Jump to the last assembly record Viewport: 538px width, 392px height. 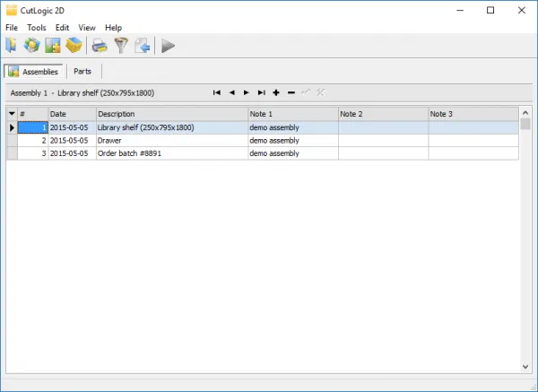tap(261, 92)
